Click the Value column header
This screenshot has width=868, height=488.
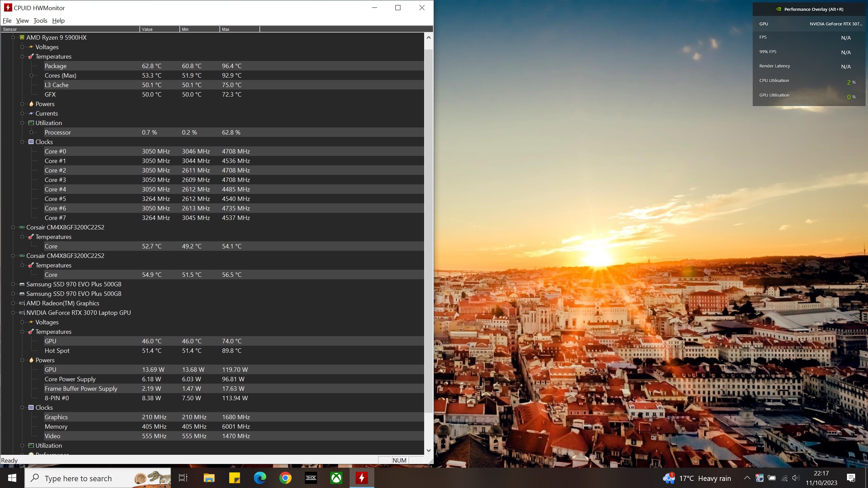160,29
